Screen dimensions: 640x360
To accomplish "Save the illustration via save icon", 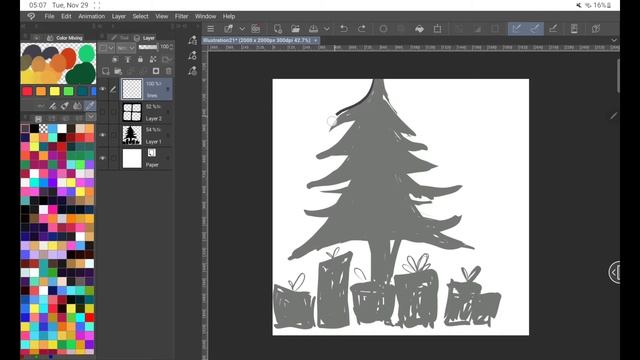I will point(313,29).
